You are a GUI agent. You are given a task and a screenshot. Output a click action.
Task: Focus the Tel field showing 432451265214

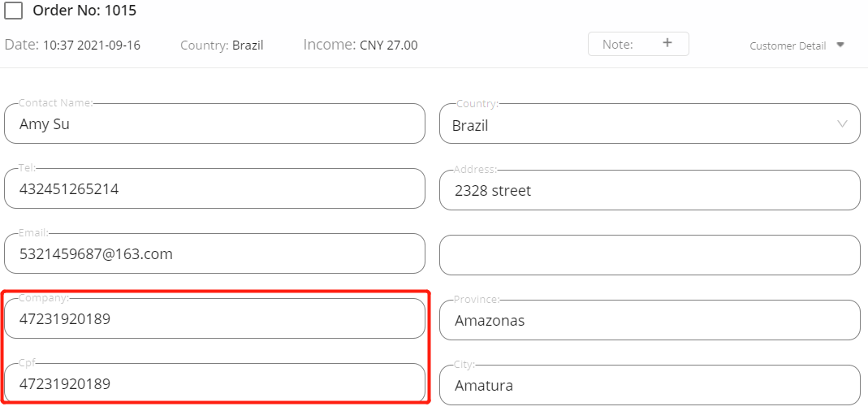click(x=215, y=189)
